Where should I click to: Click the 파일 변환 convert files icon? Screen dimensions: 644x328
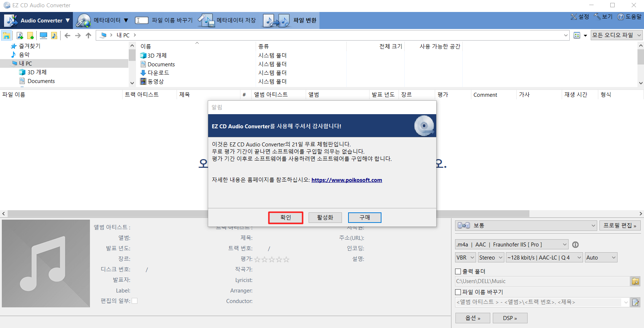(x=276, y=20)
